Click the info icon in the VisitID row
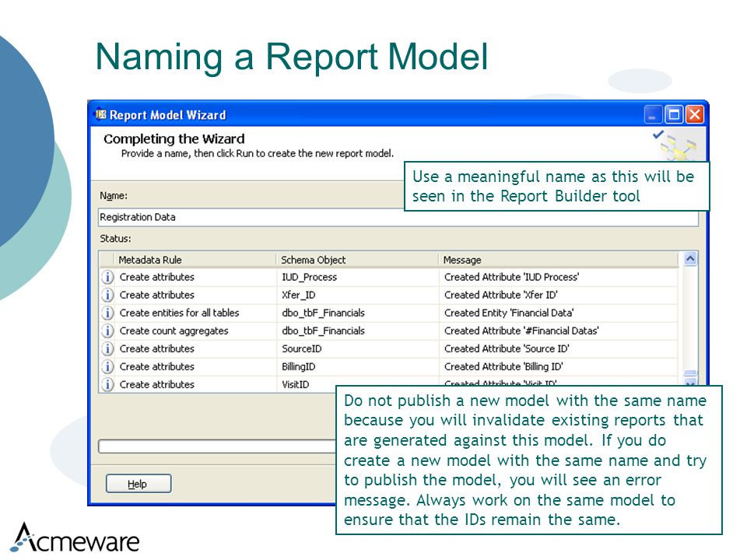This screenshot has width=747, height=560. [107, 384]
